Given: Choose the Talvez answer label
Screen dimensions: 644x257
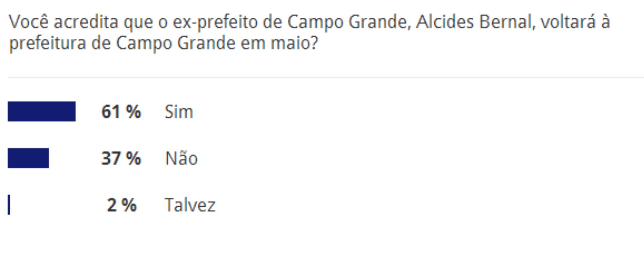Looking at the screenshot, I should (x=190, y=205).
